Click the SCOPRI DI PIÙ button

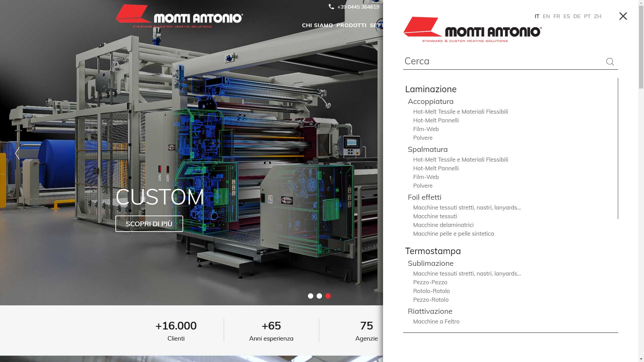149,224
